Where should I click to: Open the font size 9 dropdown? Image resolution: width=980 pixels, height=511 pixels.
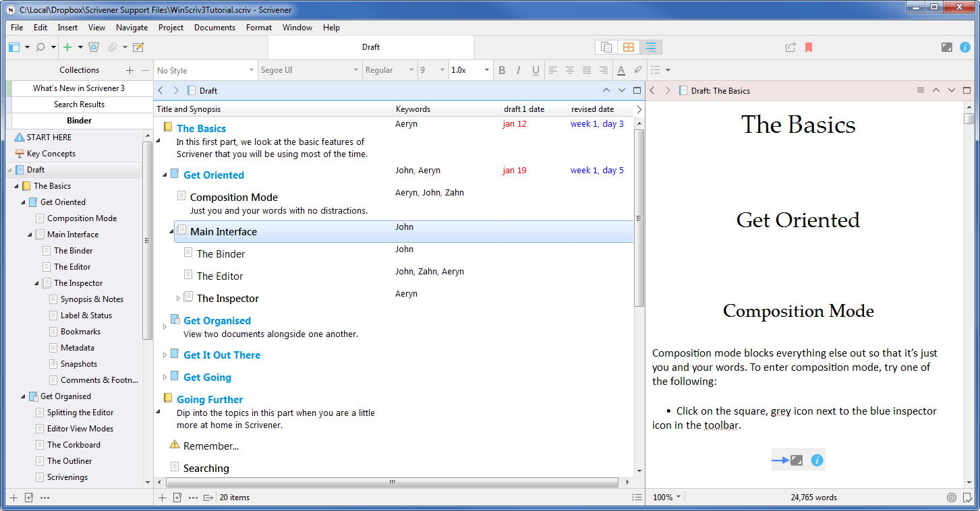coord(432,70)
